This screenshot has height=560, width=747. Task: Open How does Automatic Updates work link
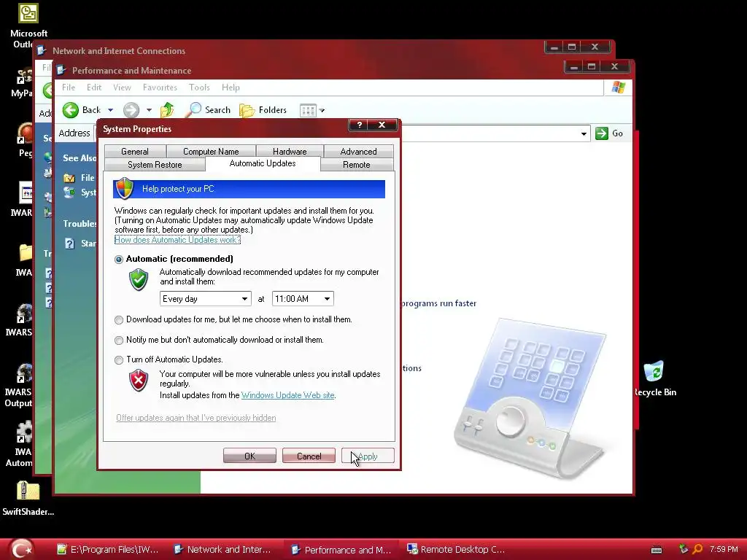tap(177, 240)
